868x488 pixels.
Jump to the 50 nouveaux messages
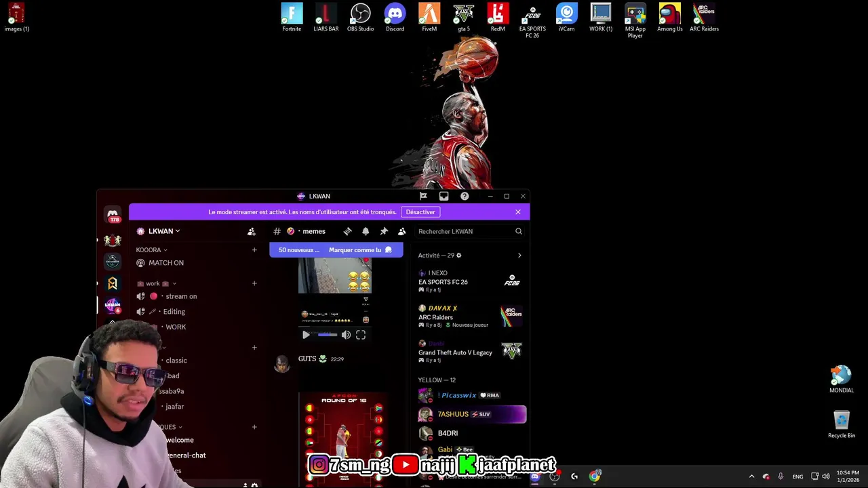click(298, 250)
